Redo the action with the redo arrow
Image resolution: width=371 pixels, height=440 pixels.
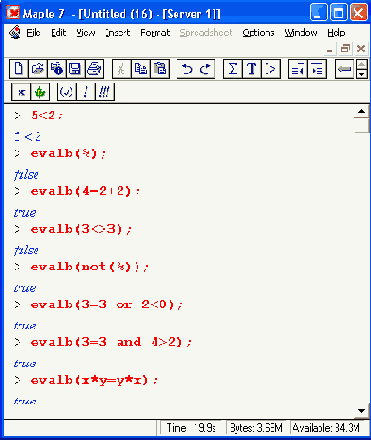coord(205,69)
